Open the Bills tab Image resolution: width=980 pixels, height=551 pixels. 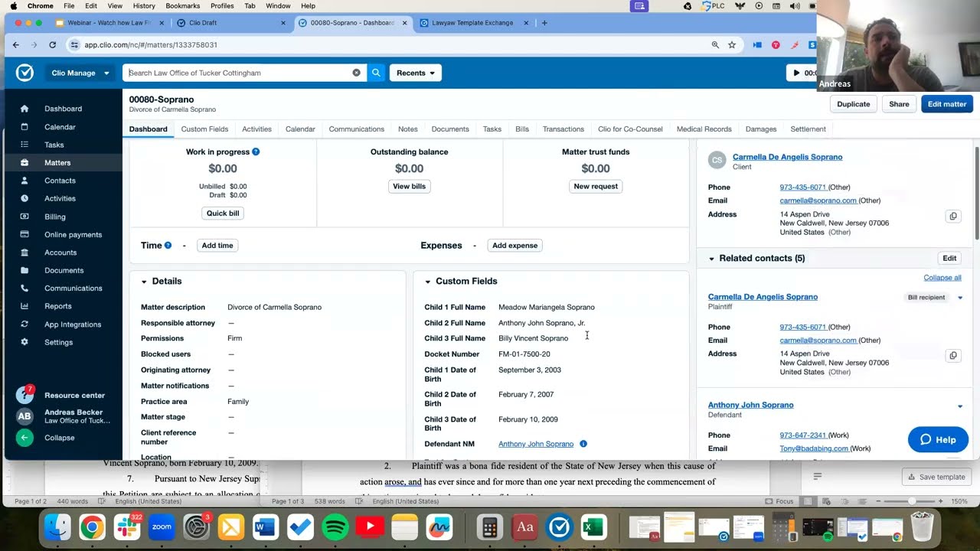tap(522, 129)
